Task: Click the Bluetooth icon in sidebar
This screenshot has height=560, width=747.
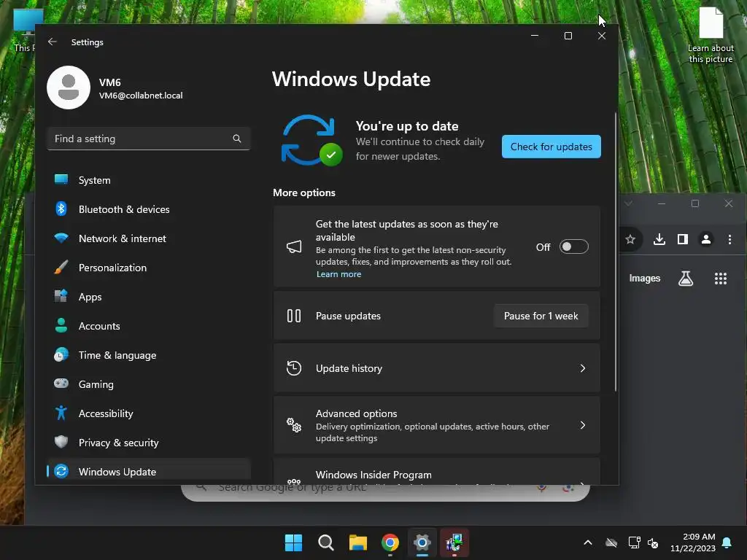Action: pyautogui.click(x=61, y=209)
